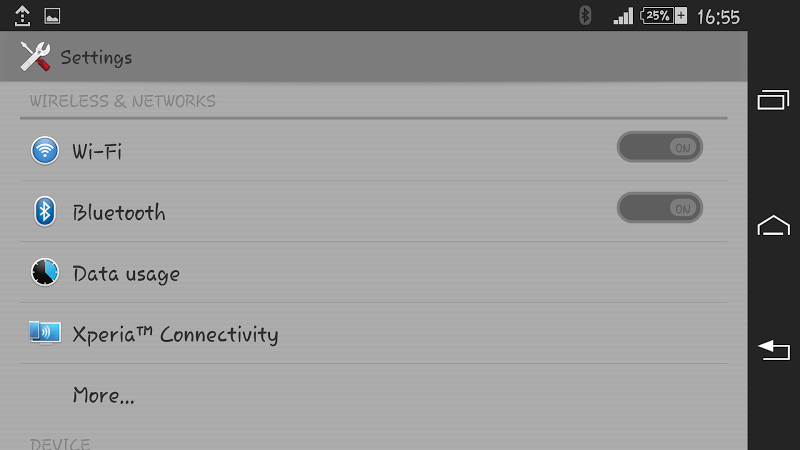Tap the blue Bluetooth icon

coord(45,212)
